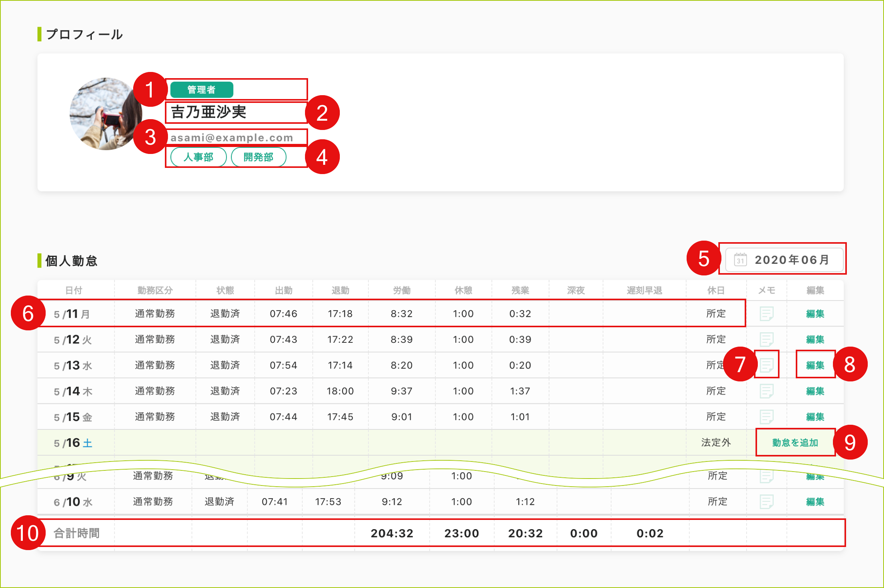Screen dimensions: 884x588
Task: Click 編集 link for 5/13 row
Action: (815, 365)
